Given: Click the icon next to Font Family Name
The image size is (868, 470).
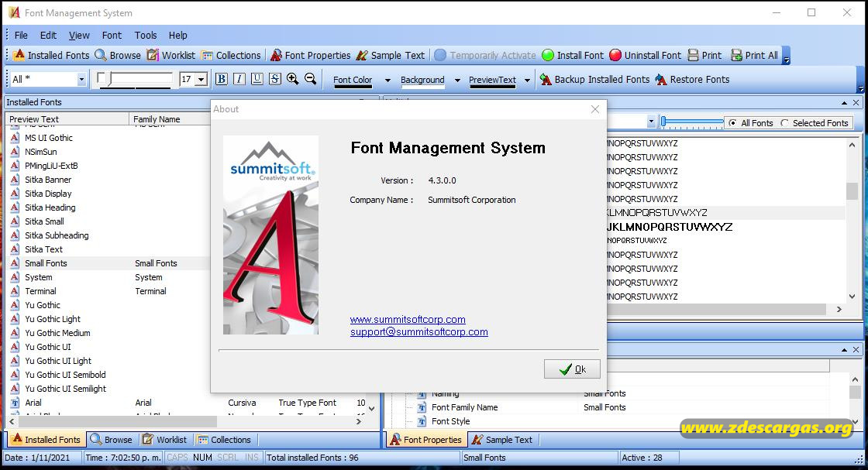Looking at the screenshot, I should (422, 407).
